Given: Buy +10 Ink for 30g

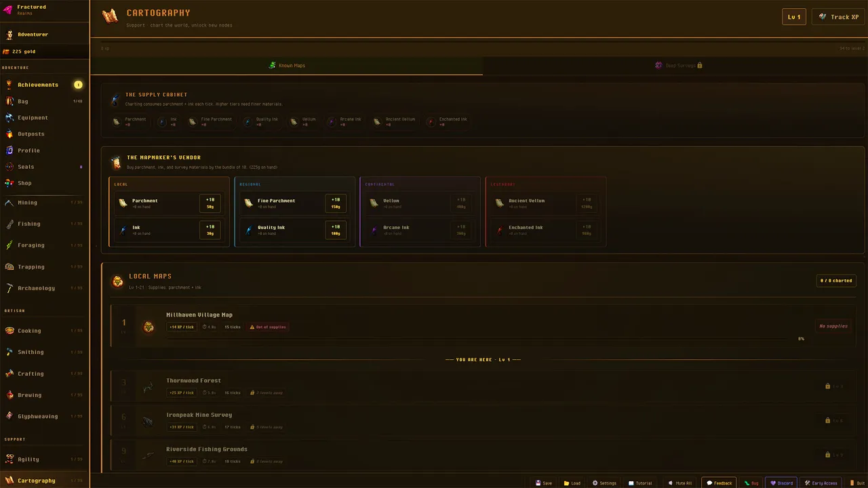Looking at the screenshot, I should point(210,230).
